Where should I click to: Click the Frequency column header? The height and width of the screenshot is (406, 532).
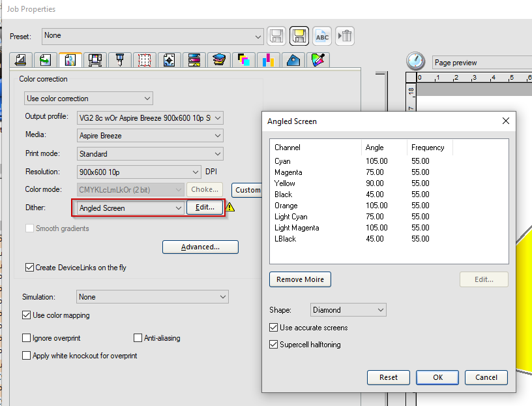click(430, 148)
